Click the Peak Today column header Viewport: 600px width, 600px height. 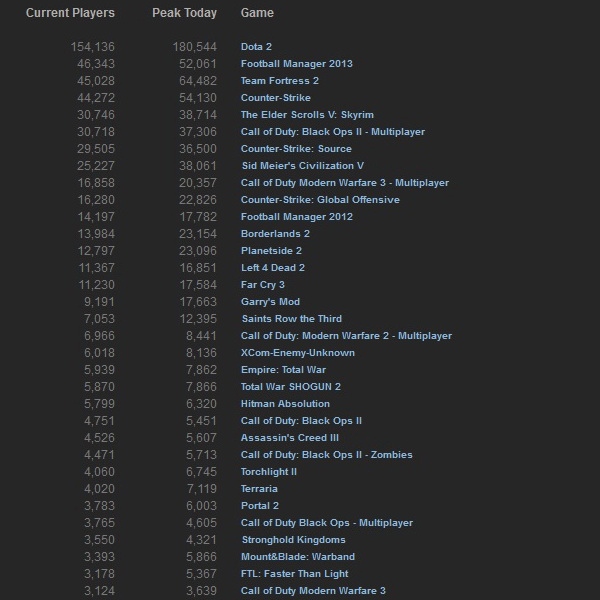coord(184,13)
